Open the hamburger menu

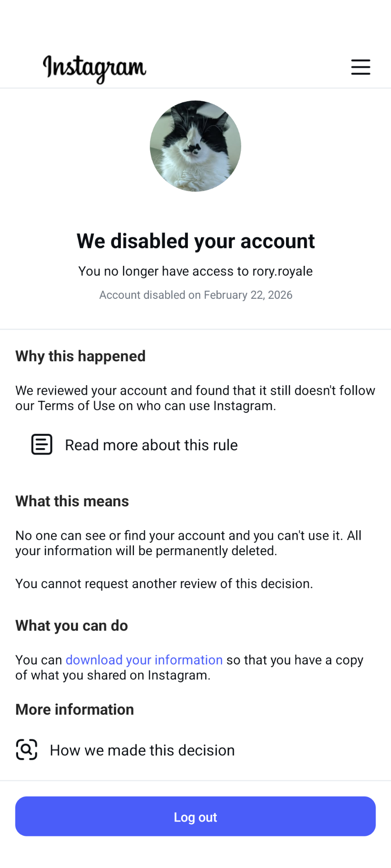coord(361,67)
